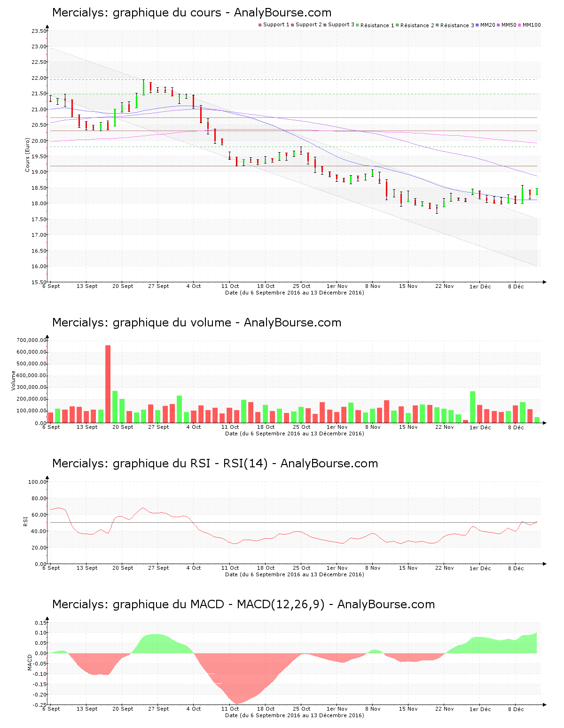
Task: Click '18 Oct' under the MACD chart
Action: coord(266,709)
